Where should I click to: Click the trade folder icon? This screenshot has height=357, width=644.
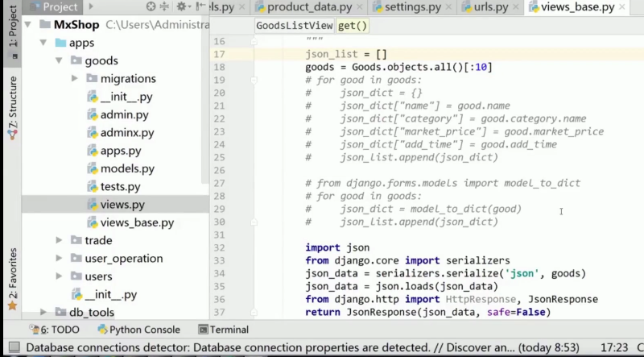[76, 240]
